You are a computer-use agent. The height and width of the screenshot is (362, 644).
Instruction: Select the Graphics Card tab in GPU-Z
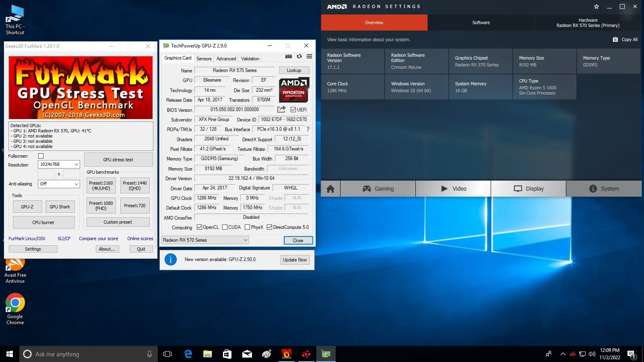tap(178, 58)
